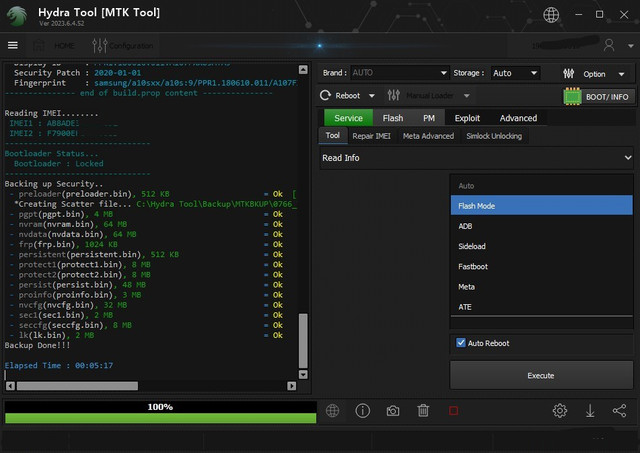Click the 'Reading IMEI' log line
Screen dimensions: 640x453
(51, 113)
